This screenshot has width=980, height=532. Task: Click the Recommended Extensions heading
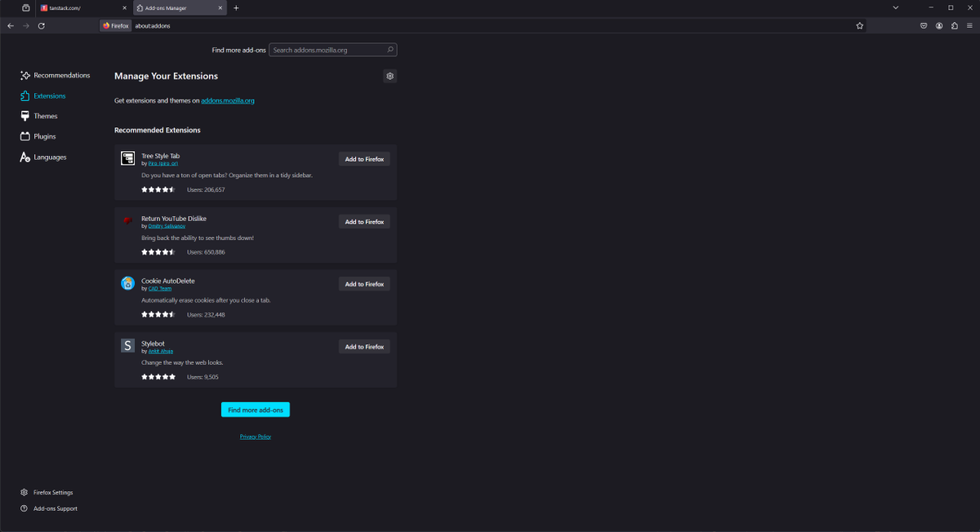click(158, 130)
